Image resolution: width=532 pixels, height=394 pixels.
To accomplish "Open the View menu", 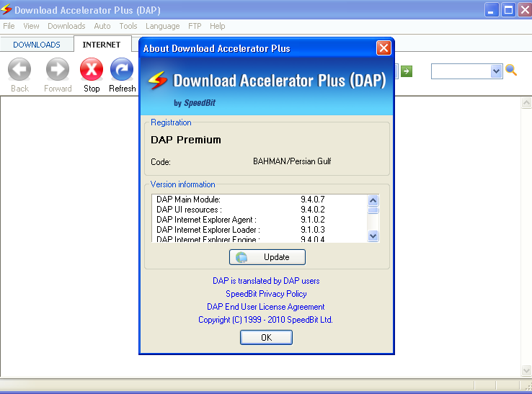I will coord(31,26).
